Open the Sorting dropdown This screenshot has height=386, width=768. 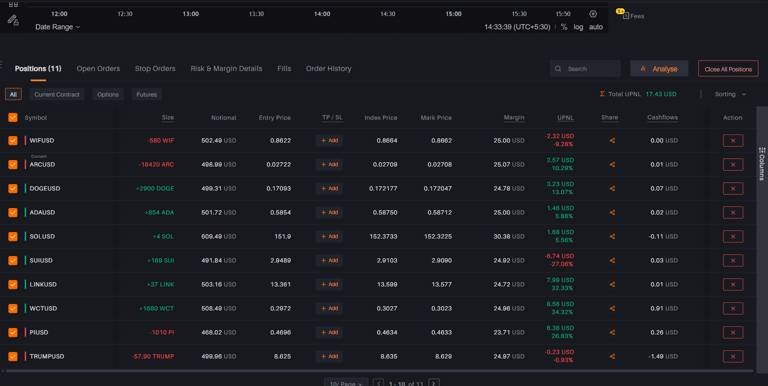(730, 94)
